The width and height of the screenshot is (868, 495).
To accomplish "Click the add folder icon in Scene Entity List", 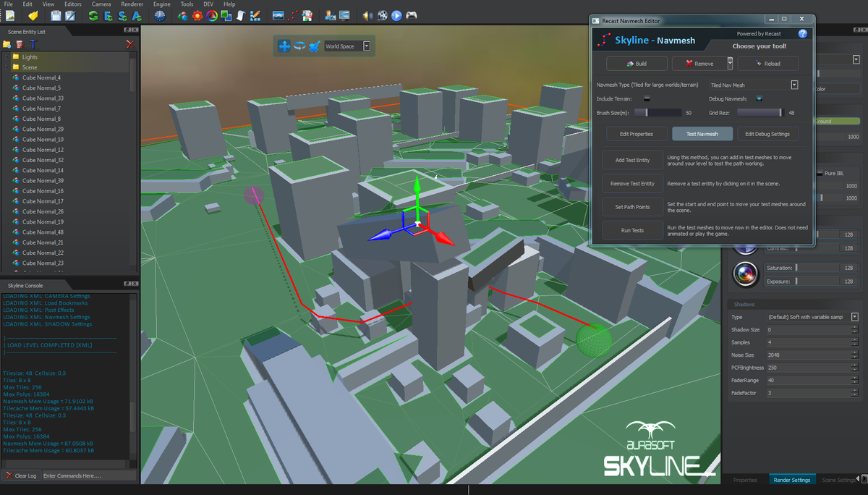I will pos(7,45).
